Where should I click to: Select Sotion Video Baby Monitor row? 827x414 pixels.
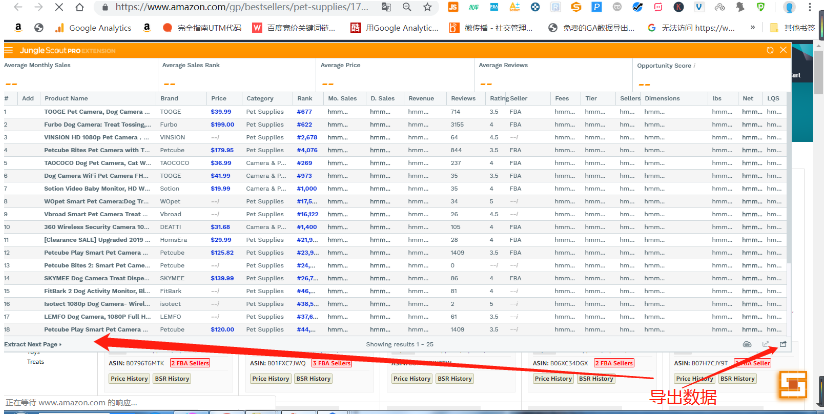click(x=395, y=188)
